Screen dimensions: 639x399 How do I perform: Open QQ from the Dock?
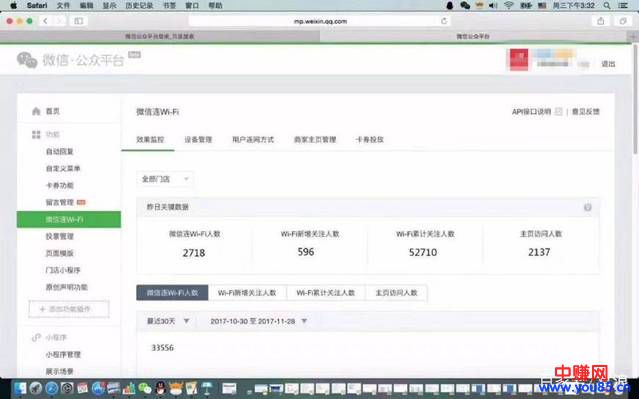[161, 388]
